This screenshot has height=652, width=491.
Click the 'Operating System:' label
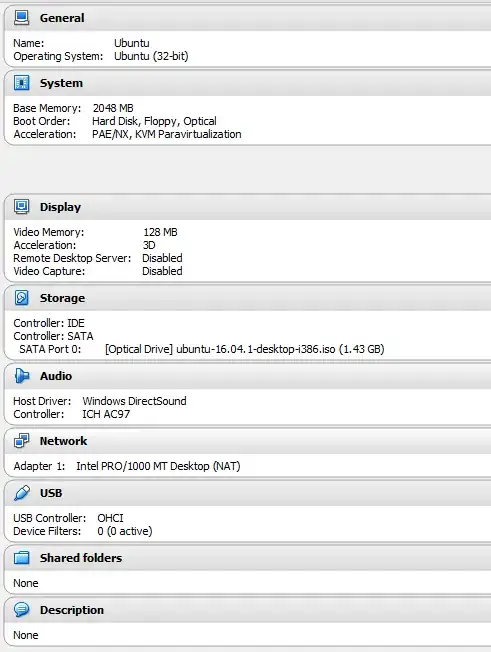[58, 57]
